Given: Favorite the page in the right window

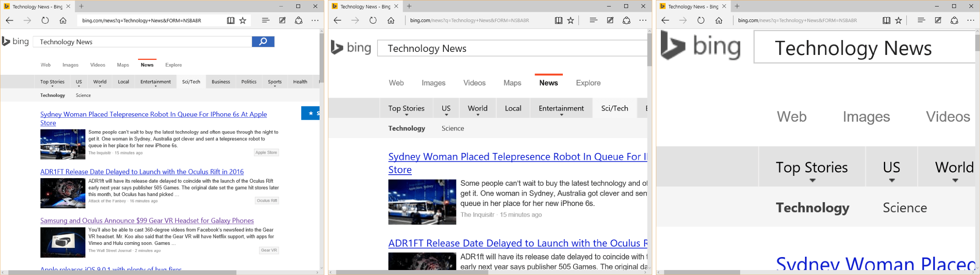Looking at the screenshot, I should point(899,21).
